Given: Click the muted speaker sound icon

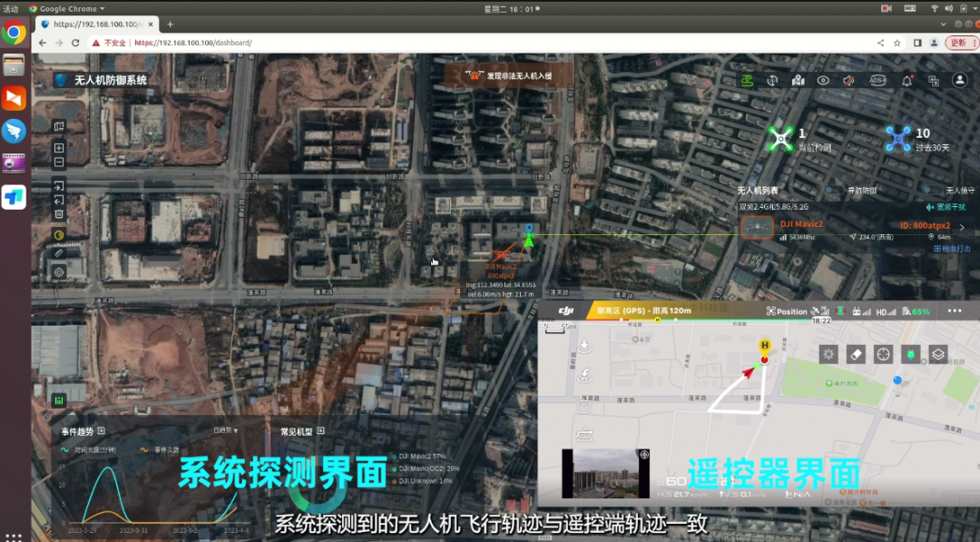Looking at the screenshot, I should 848,81.
